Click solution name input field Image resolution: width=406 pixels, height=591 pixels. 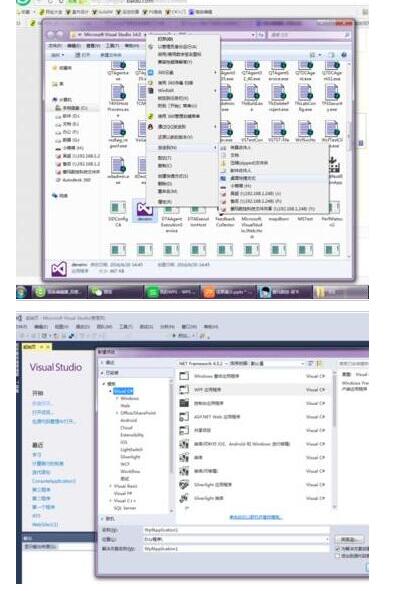pyautogui.click(x=236, y=549)
